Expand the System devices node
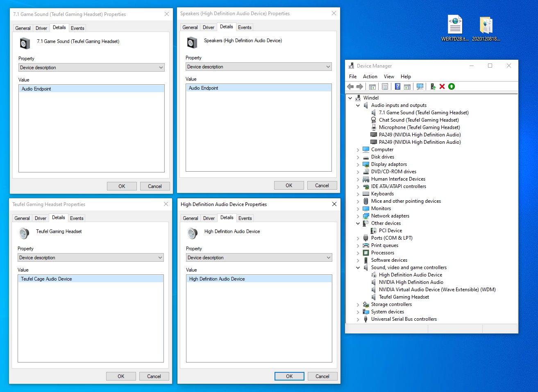This screenshot has width=538, height=392. click(358, 312)
